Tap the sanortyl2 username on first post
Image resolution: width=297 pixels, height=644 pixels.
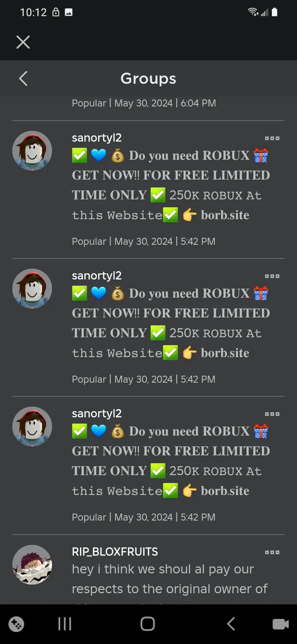coord(97,138)
